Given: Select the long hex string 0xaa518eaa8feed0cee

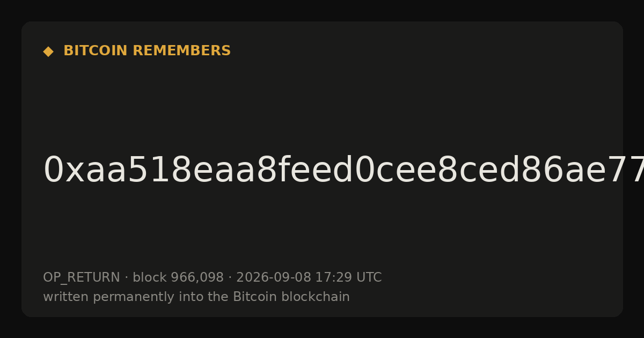Looking at the screenshot, I should click(343, 171).
